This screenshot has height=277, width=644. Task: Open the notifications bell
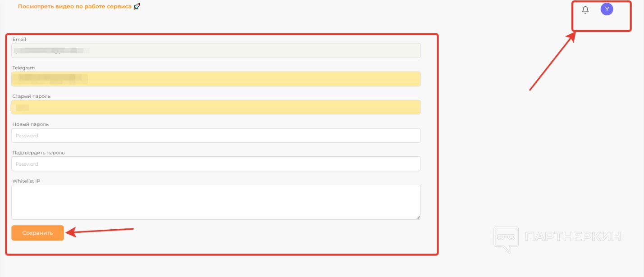coord(585,10)
